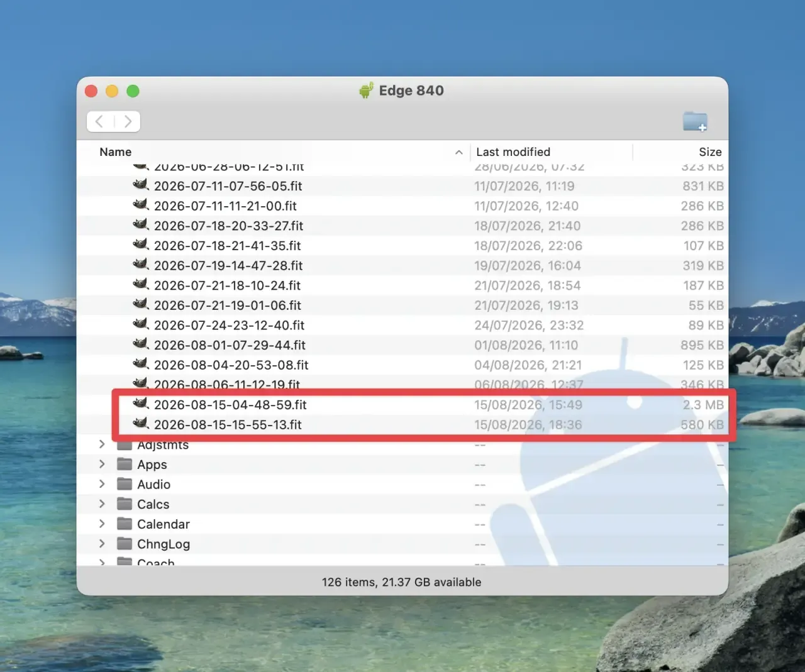805x672 pixels.
Task: Click the 580 KB size cell
Action: [702, 425]
